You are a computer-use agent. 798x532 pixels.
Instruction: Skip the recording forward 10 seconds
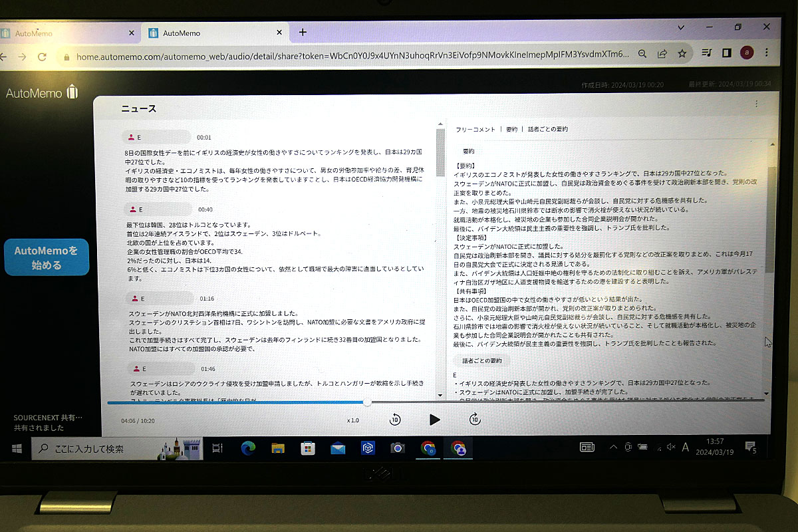(475, 419)
